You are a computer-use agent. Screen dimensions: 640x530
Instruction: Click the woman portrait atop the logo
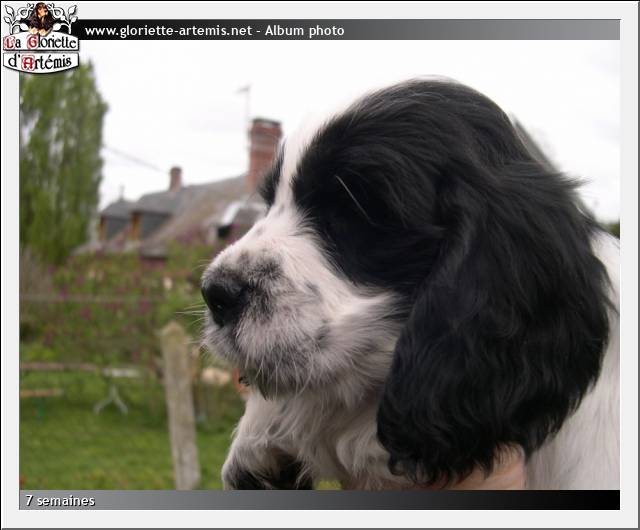[x=41, y=16]
